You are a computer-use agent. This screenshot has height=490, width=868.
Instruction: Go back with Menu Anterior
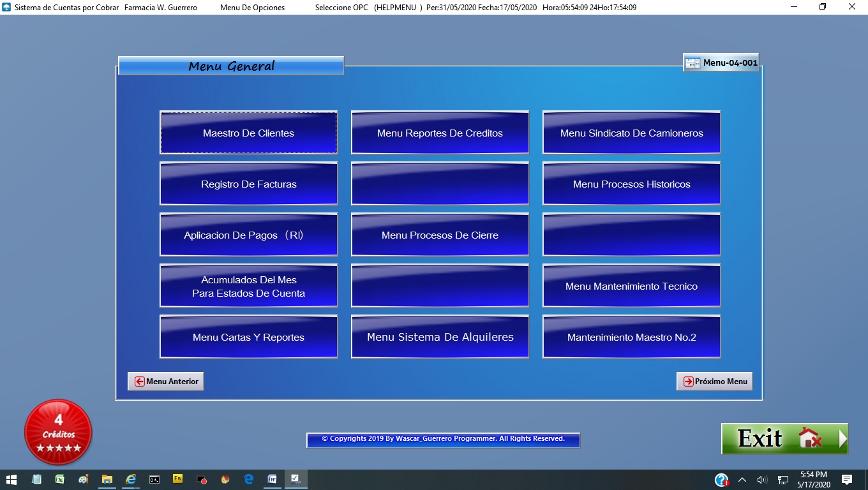point(166,382)
